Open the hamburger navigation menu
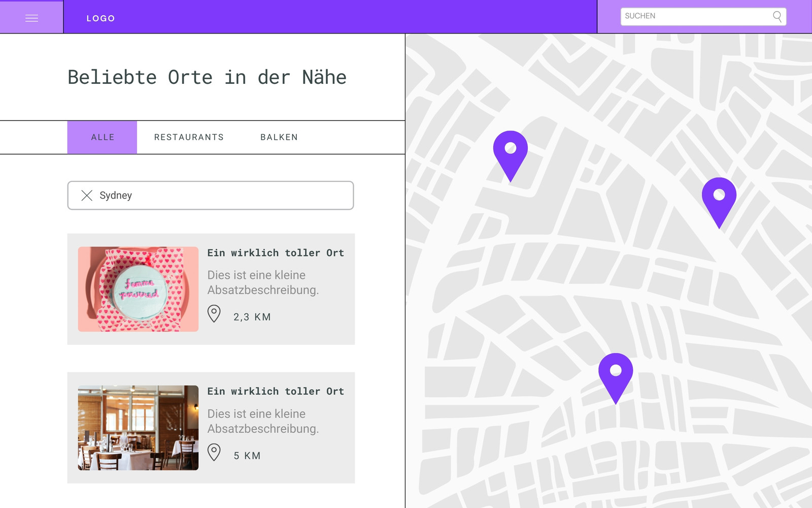This screenshot has width=812, height=508. click(x=31, y=17)
